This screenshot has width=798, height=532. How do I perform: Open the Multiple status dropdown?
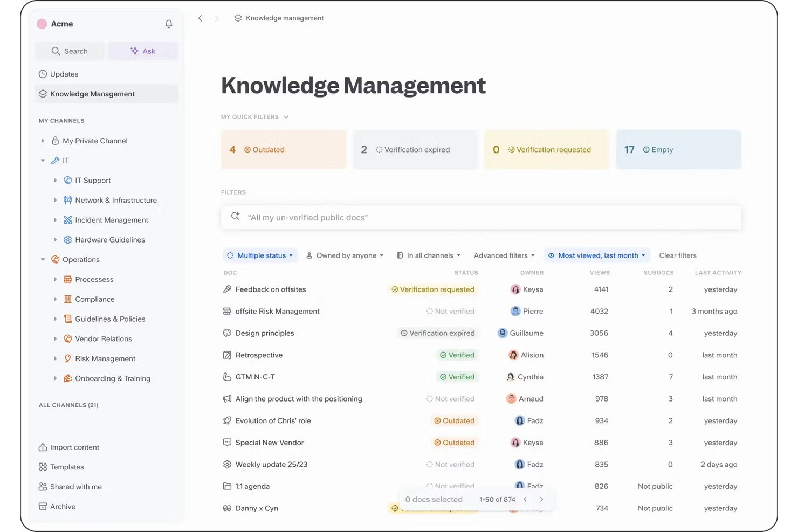260,255
